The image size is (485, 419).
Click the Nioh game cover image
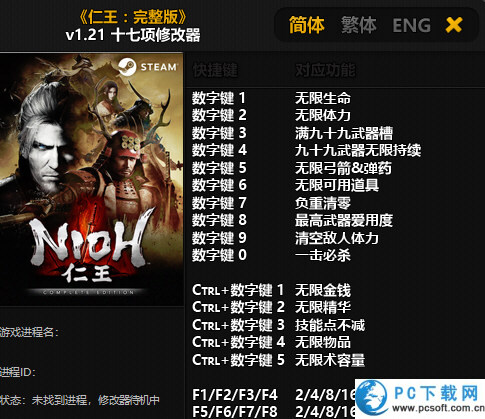pos(91,179)
